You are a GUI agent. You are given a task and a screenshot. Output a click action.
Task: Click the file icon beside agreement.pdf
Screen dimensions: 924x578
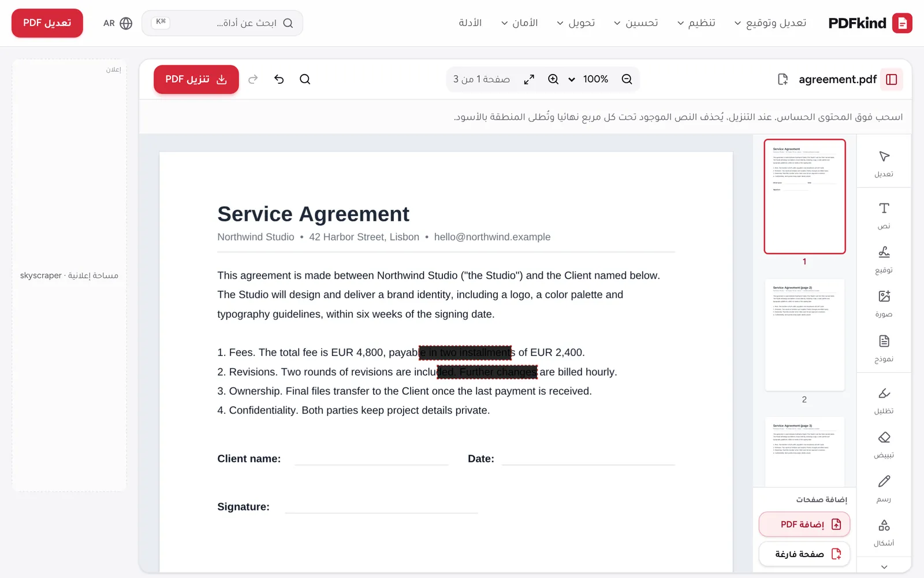pyautogui.click(x=783, y=79)
